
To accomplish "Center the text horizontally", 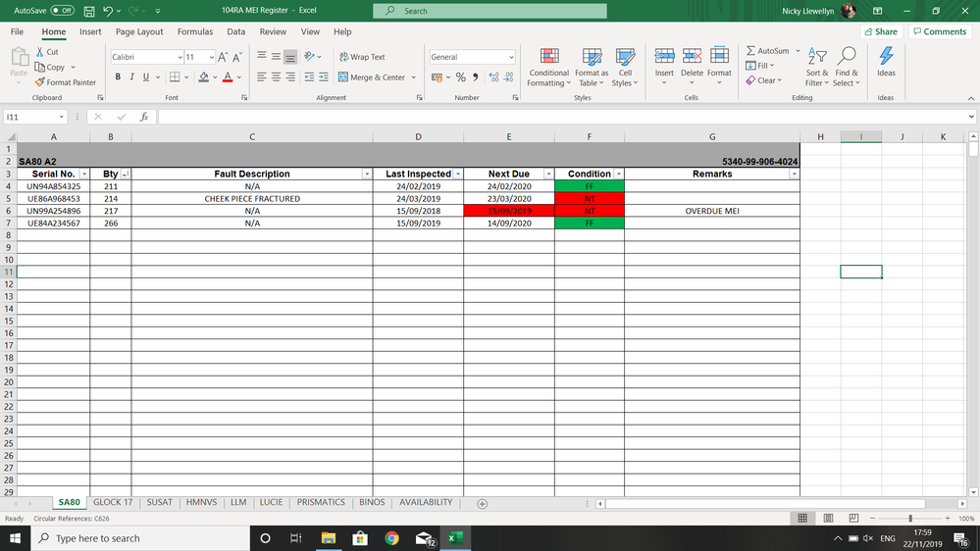I will [x=276, y=76].
